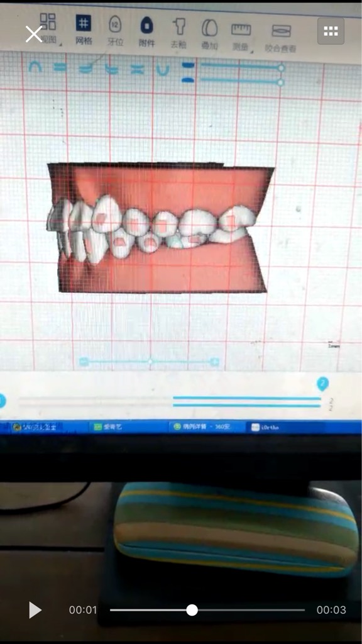Toggle the 牙位 tooth numbering

point(115,30)
